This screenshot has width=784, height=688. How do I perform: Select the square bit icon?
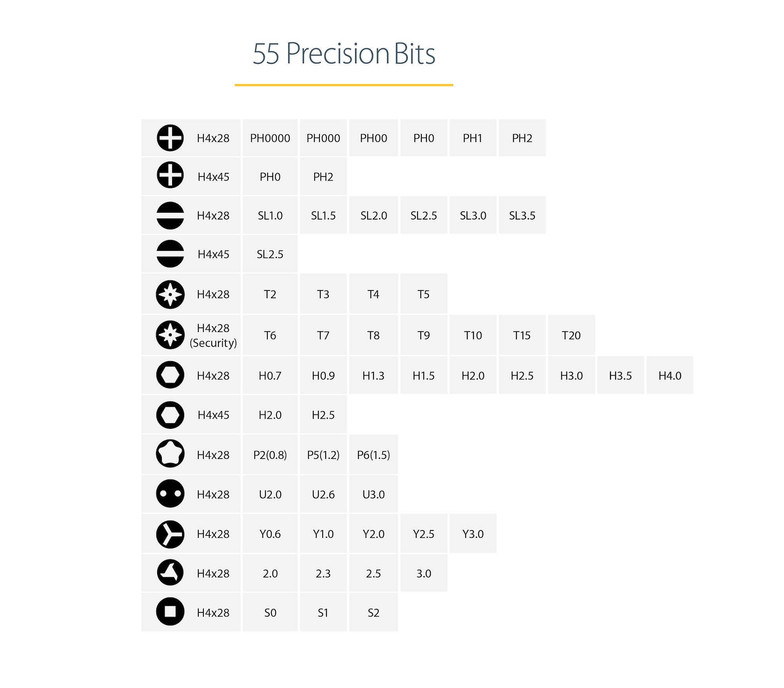tap(170, 612)
